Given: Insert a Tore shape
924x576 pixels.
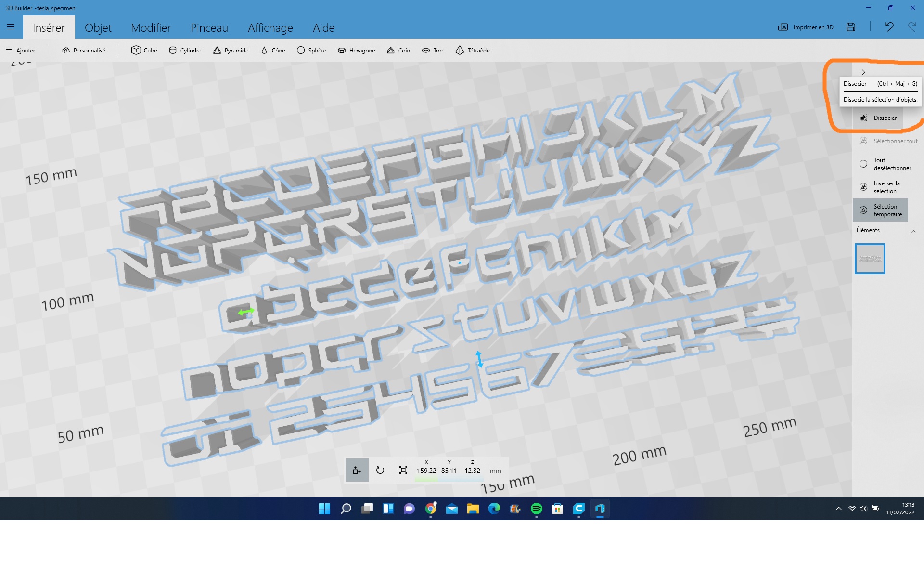Looking at the screenshot, I should (433, 50).
